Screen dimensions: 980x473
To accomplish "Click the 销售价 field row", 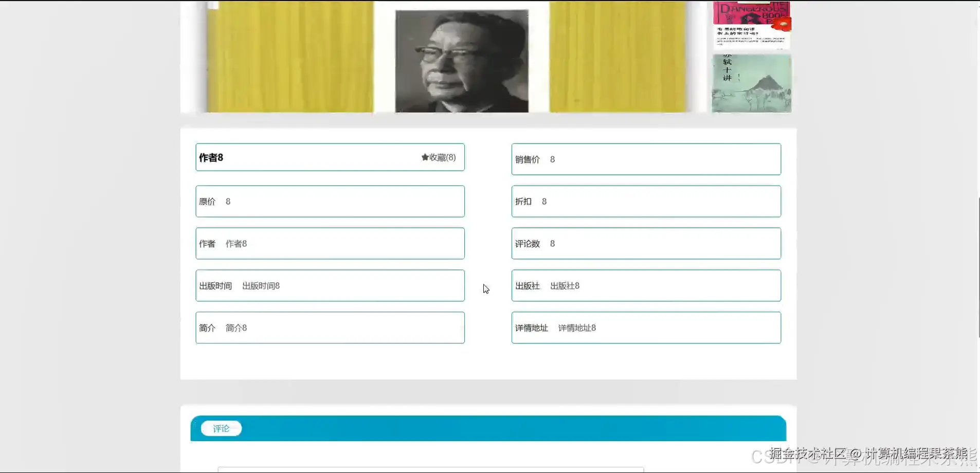I will 646,159.
